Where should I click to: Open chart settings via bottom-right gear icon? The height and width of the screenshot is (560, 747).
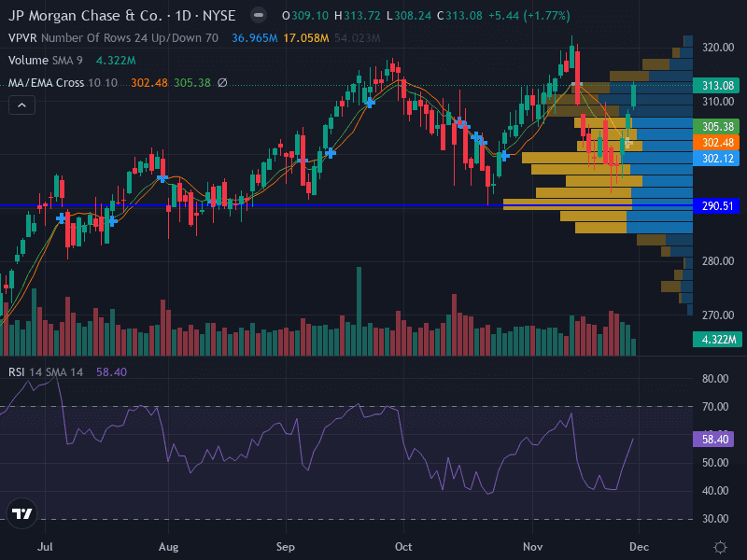point(720,547)
